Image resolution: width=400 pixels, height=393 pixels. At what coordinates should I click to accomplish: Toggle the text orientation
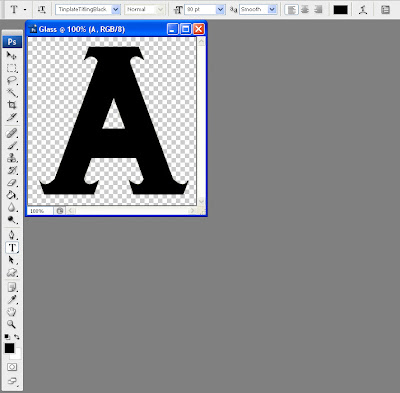(x=42, y=10)
